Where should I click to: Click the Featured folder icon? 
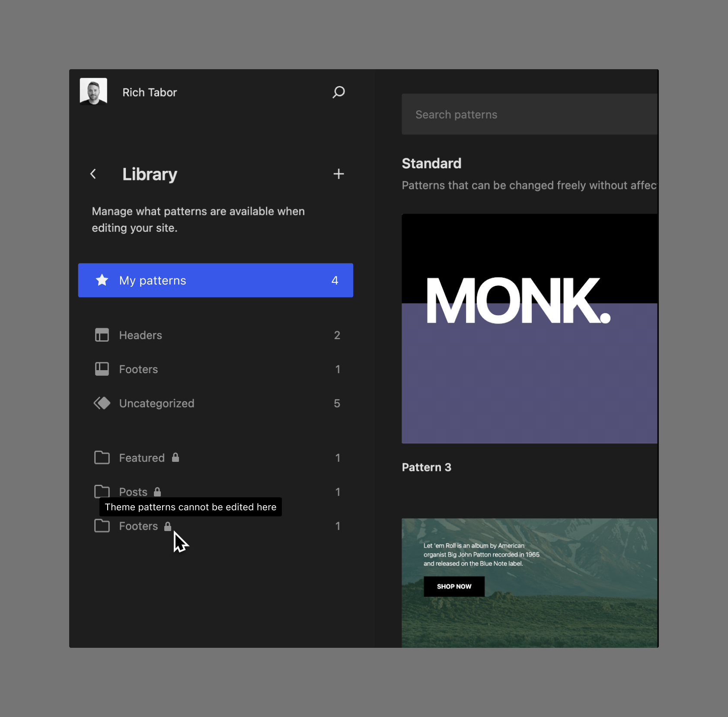(102, 458)
